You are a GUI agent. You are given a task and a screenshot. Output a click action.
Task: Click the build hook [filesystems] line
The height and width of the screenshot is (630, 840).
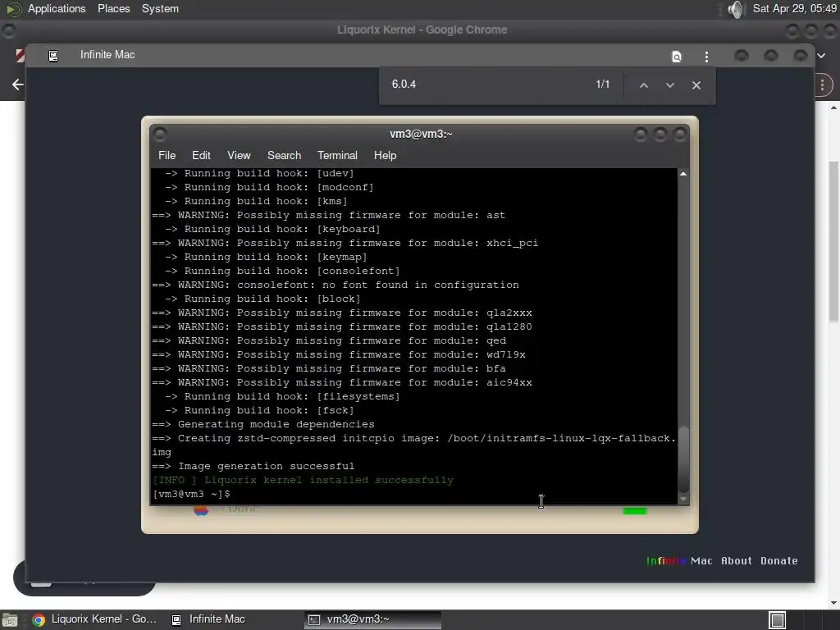click(x=282, y=396)
